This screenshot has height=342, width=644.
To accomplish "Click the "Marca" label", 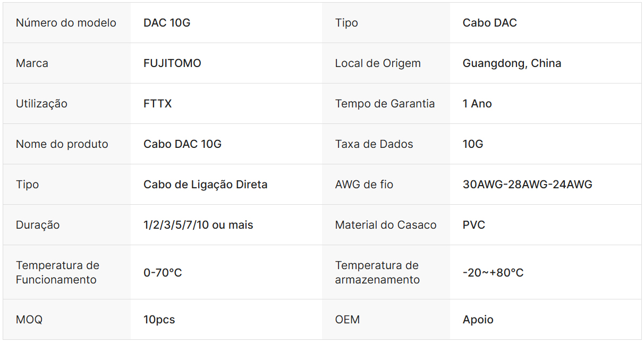I will click(x=32, y=63).
